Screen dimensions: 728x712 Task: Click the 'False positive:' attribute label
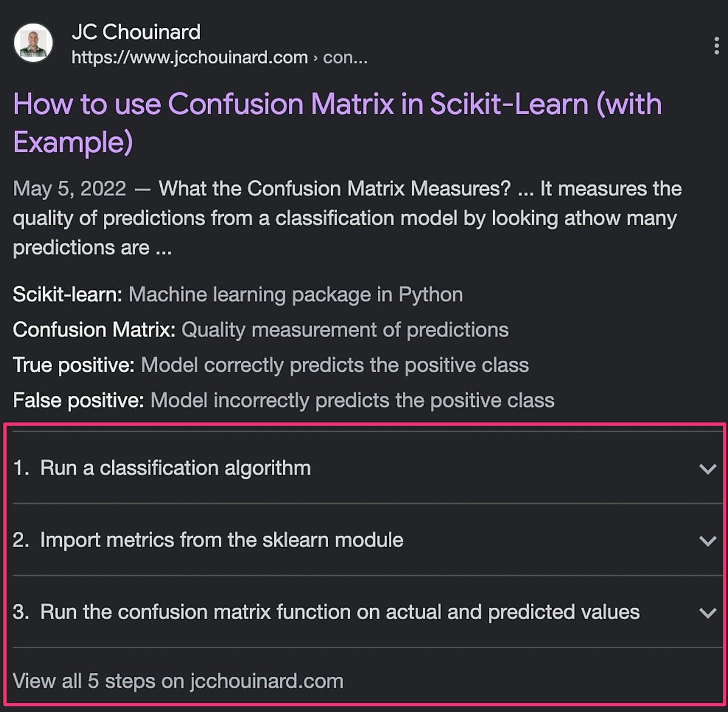(x=78, y=400)
